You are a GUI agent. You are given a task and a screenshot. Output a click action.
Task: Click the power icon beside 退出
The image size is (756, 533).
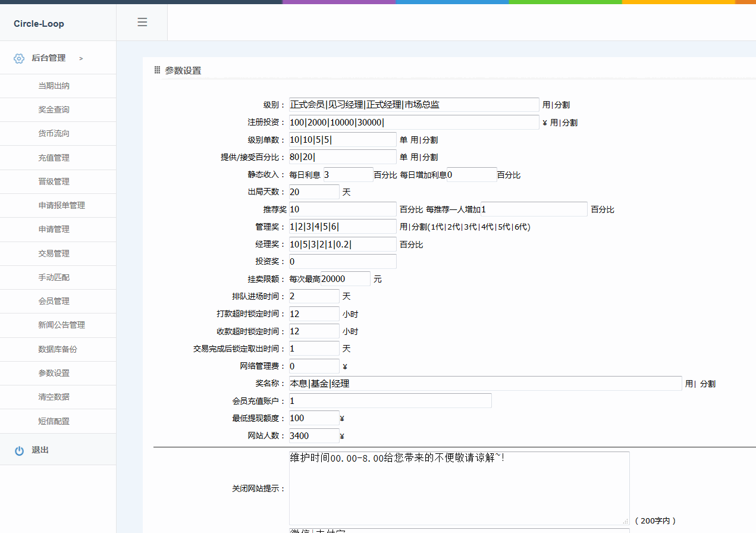pyautogui.click(x=19, y=451)
